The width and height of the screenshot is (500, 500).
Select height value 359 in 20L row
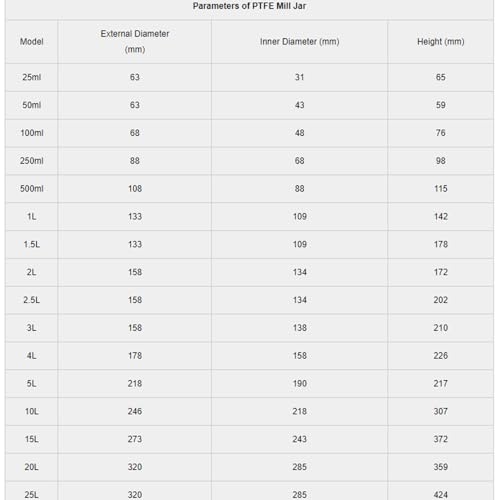coord(441,467)
